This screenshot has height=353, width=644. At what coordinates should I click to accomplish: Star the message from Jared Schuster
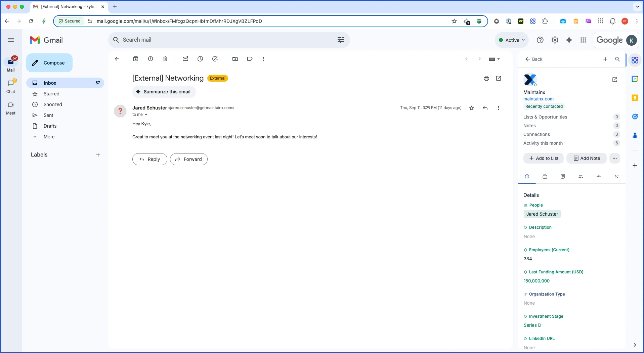[x=472, y=108]
